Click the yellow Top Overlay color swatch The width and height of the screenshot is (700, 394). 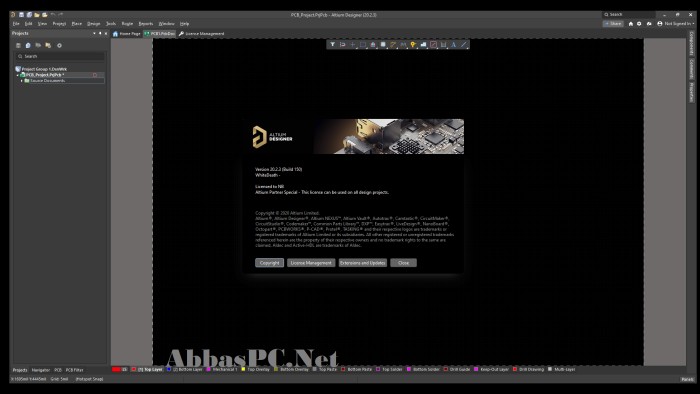pyautogui.click(x=243, y=369)
